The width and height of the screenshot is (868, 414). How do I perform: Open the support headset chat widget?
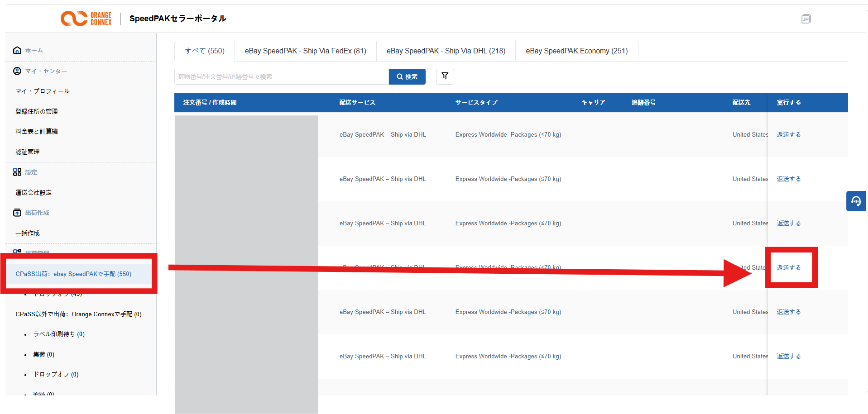pyautogui.click(x=856, y=201)
